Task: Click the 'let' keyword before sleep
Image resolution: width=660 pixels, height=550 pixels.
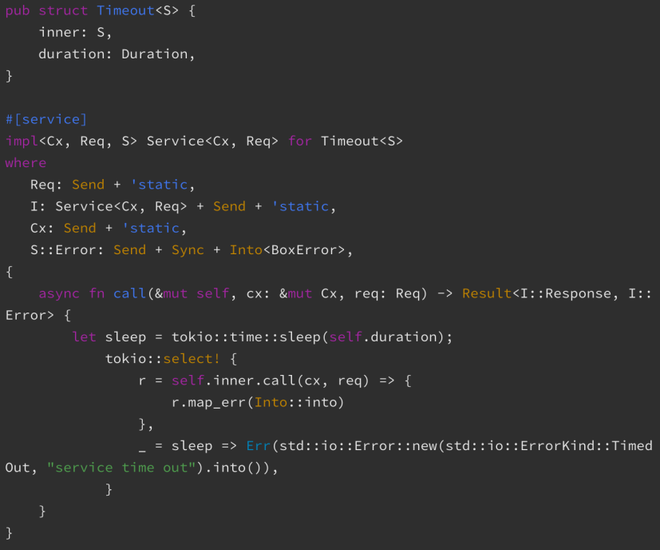Action: click(x=84, y=337)
